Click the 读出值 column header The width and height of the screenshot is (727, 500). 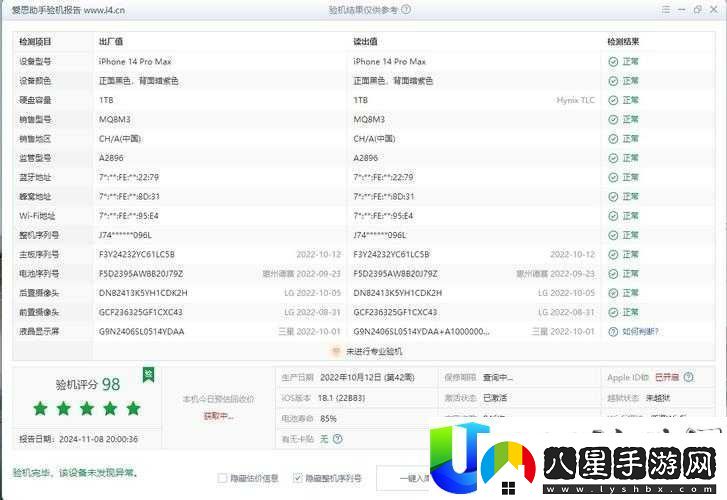pos(365,42)
